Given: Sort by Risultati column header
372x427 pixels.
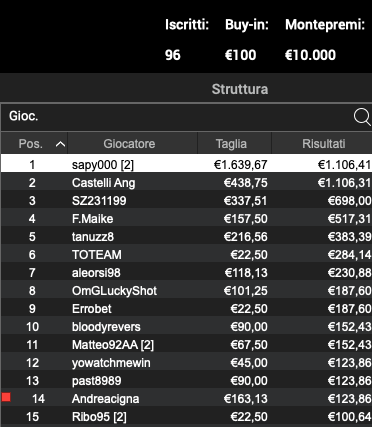Looking at the screenshot, I should pos(322,144).
